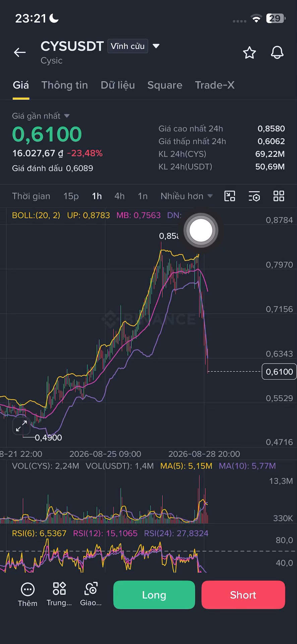297x644 pixels.
Task: Switch to the Thông tin tab
Action: (x=65, y=85)
